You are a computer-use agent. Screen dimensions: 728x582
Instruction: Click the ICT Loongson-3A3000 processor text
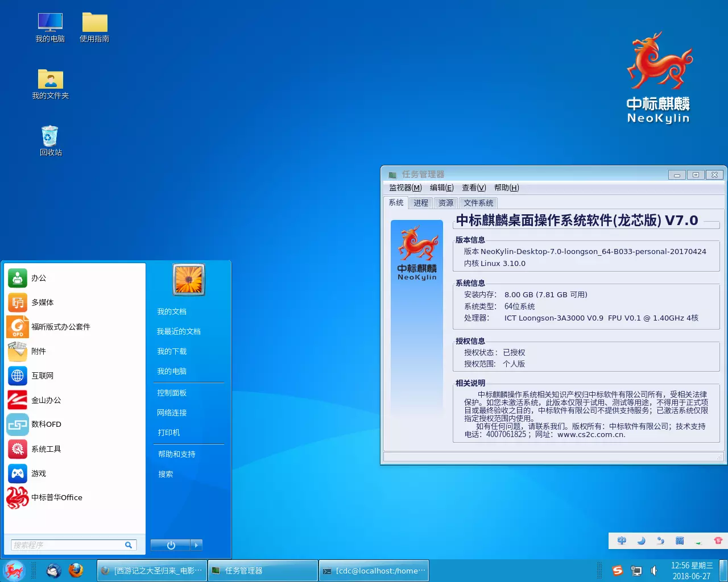(x=601, y=318)
